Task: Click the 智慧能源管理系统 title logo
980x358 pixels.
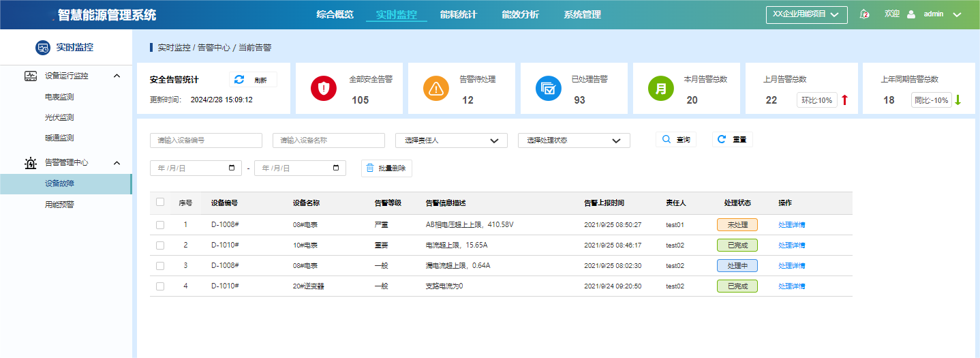Action: click(107, 14)
